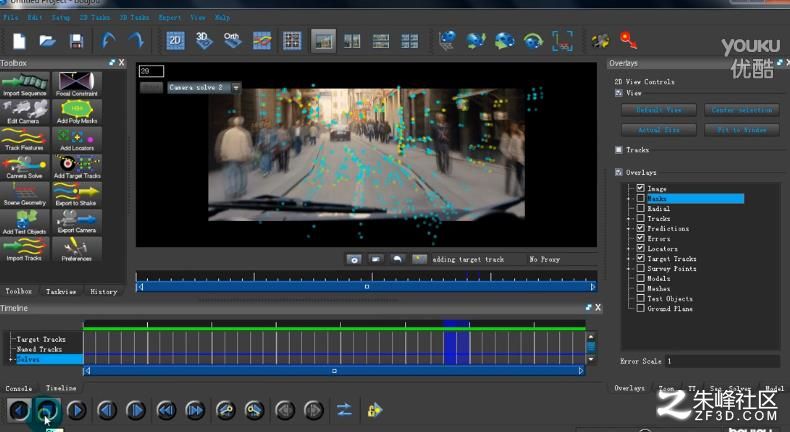790x432 pixels.
Task: Select the Add Test Objects tool
Action: [x=25, y=221]
